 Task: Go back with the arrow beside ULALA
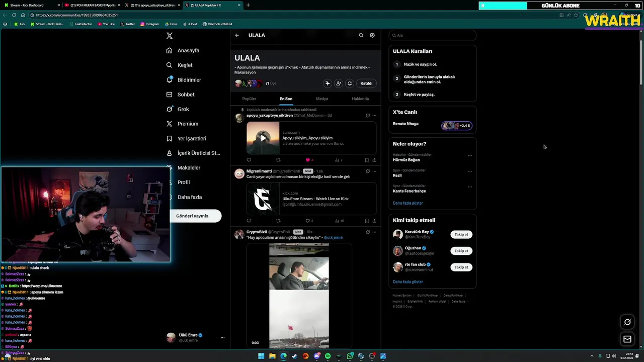237,35
